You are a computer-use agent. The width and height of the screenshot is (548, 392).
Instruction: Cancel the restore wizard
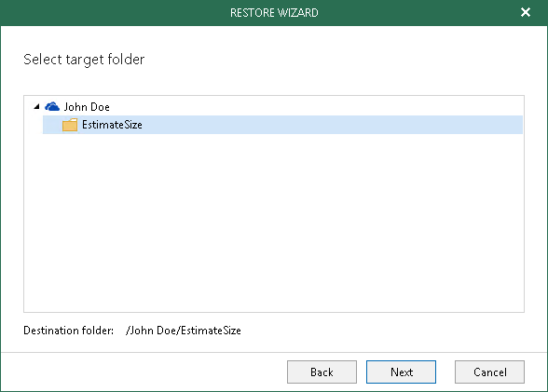(x=489, y=372)
